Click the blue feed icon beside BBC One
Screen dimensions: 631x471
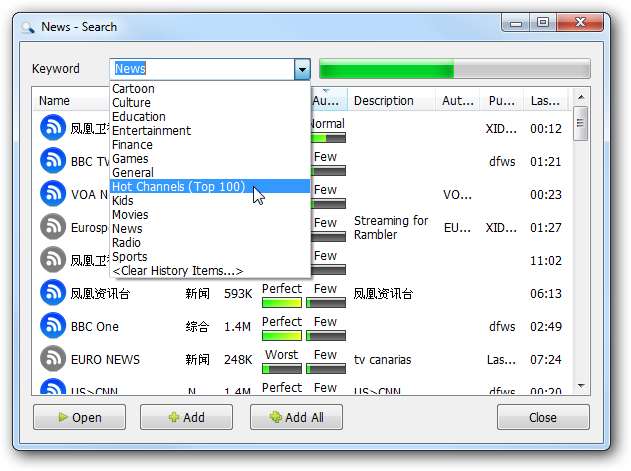tap(53, 326)
